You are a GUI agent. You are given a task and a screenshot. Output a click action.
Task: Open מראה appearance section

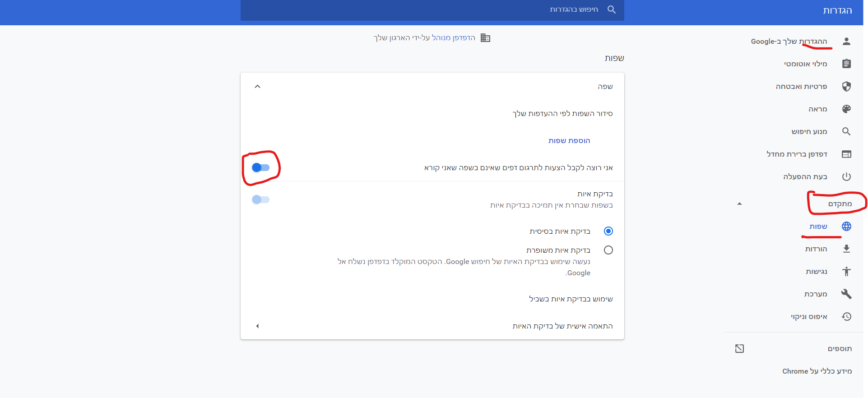point(818,109)
